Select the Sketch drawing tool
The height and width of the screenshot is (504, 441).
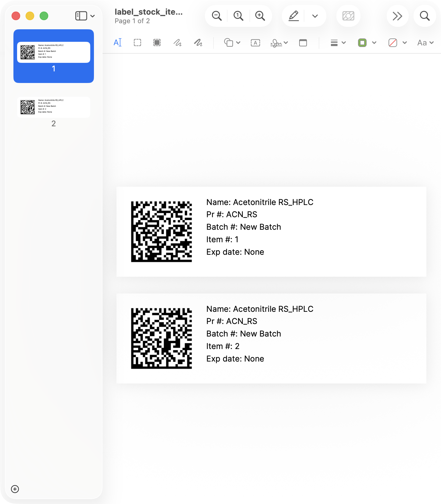(177, 43)
